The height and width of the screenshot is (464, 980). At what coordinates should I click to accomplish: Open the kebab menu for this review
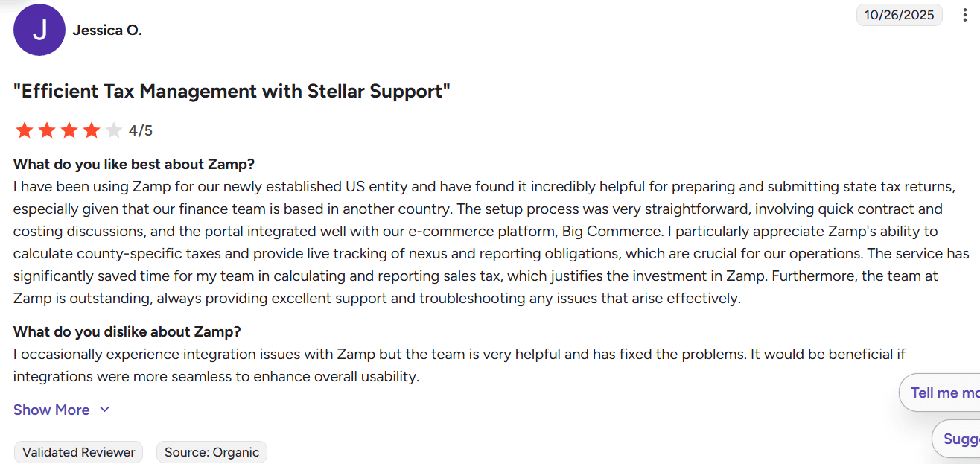tap(966, 14)
